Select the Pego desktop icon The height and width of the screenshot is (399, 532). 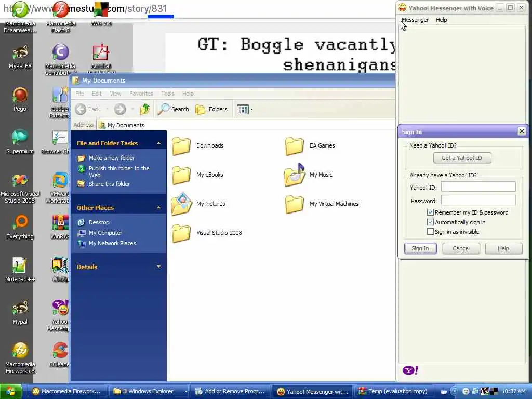click(x=20, y=99)
